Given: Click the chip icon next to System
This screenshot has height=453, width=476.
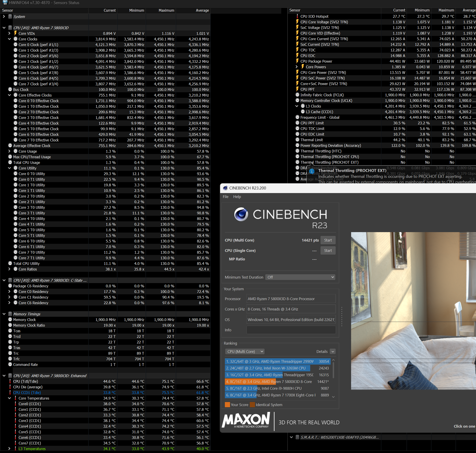Looking at the screenshot, I should 10,16.
